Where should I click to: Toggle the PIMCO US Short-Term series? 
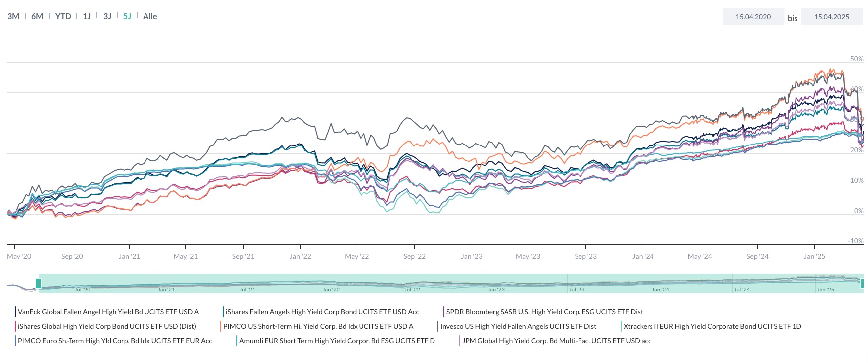(x=318, y=326)
